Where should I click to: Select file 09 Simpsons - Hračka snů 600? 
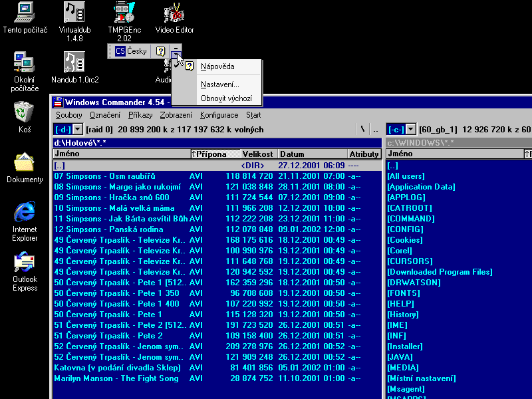pos(217,198)
